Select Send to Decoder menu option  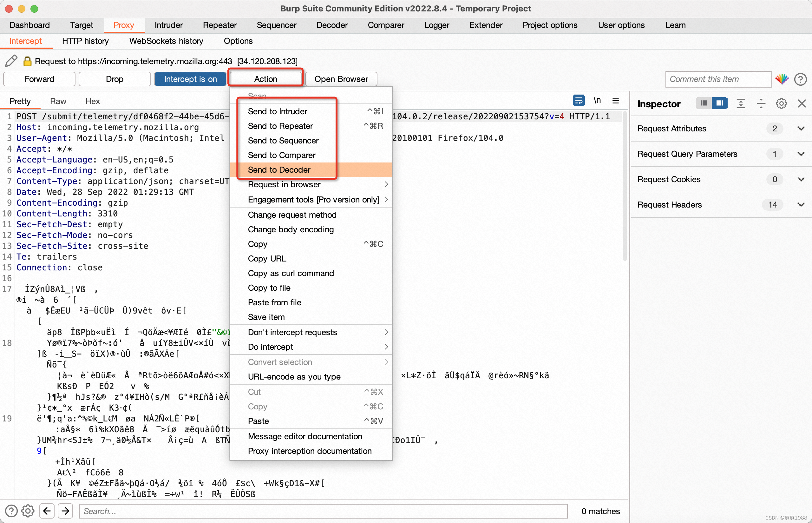coord(279,169)
